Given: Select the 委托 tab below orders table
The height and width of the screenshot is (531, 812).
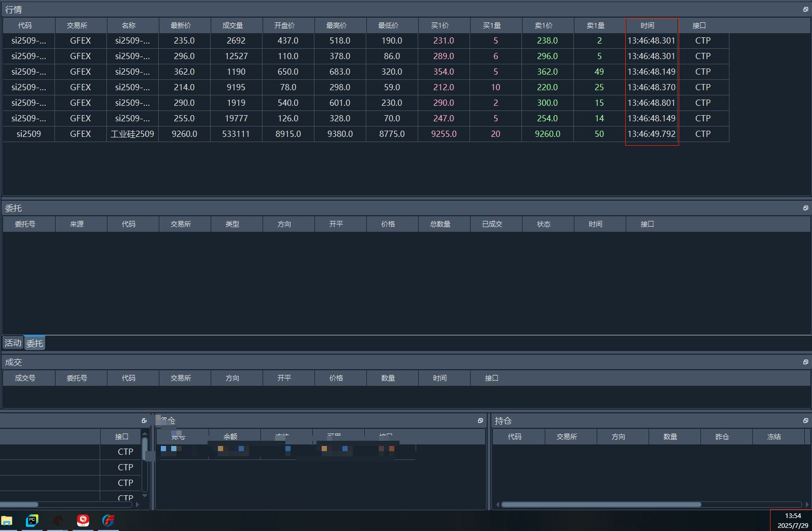Looking at the screenshot, I should [x=35, y=343].
